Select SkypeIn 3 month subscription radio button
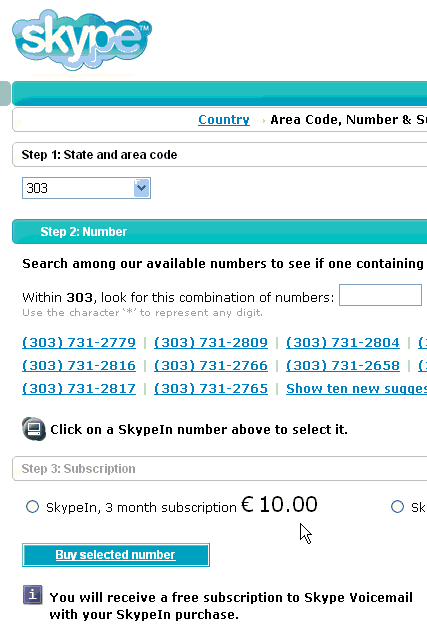This screenshot has width=427, height=634. pyautogui.click(x=32, y=507)
